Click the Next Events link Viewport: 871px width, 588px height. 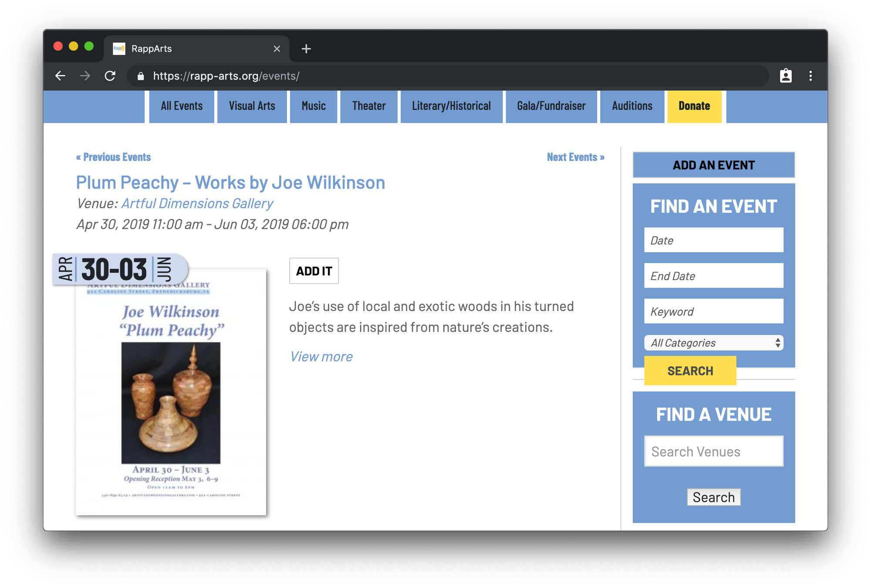point(575,157)
